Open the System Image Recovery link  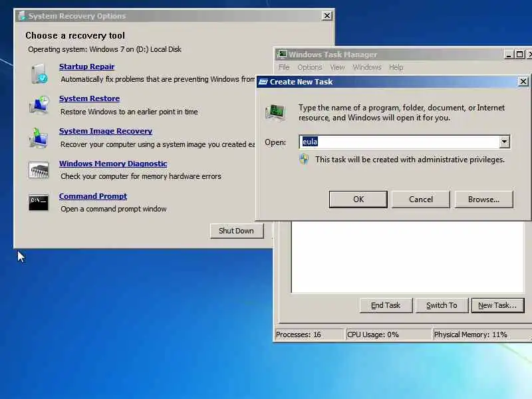pos(106,131)
